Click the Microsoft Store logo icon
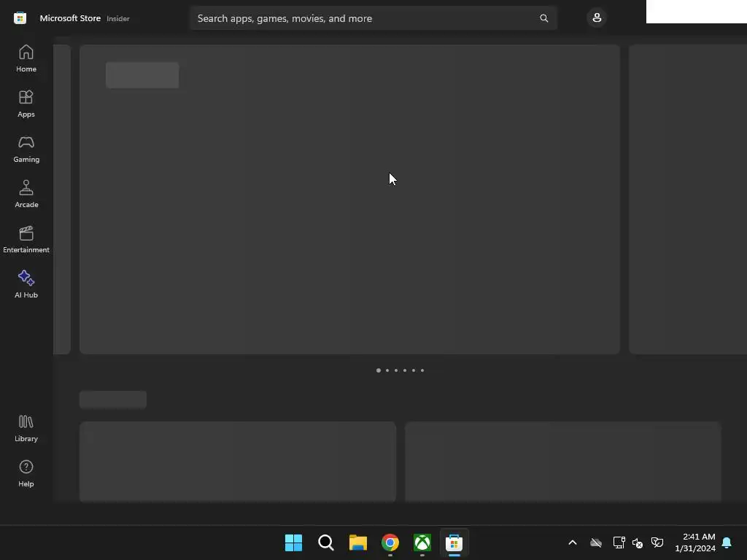Viewport: 747px width, 560px height. [20, 18]
